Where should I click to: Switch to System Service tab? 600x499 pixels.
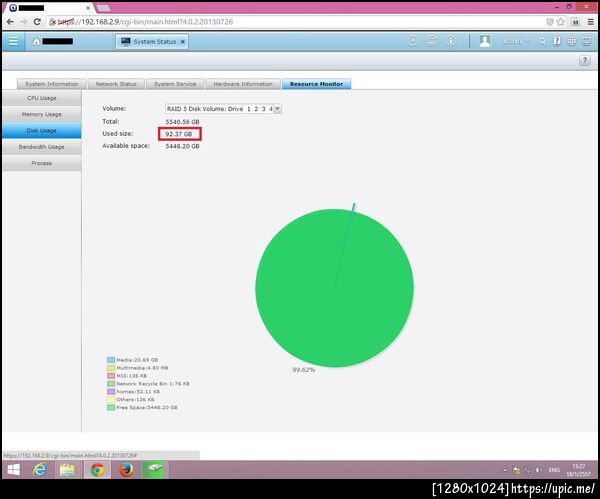(175, 84)
